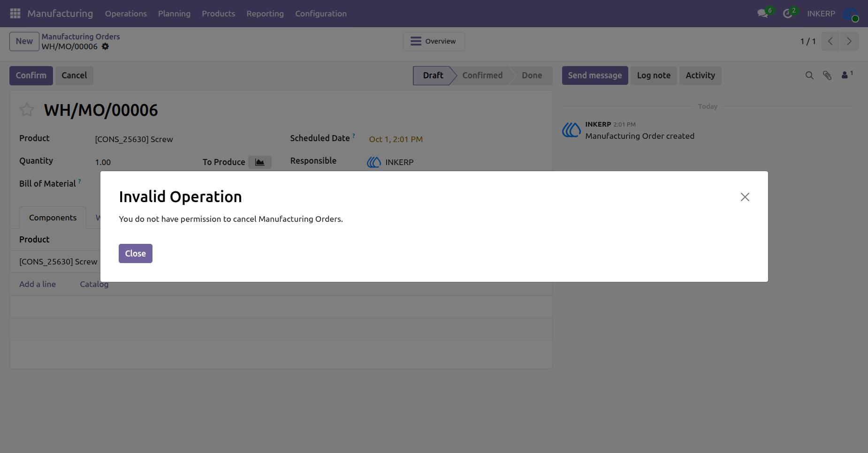Show the followers icon in chatter
This screenshot has height=453, width=868.
(847, 75)
